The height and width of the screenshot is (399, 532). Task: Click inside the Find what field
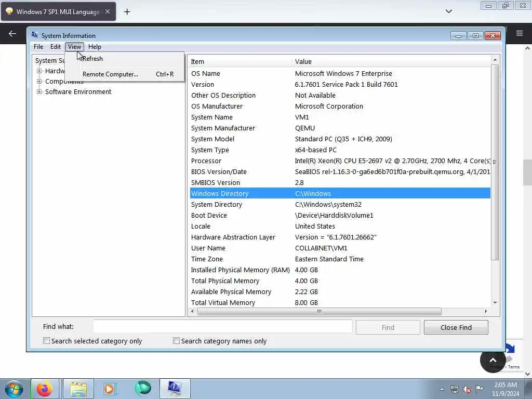pos(223,327)
